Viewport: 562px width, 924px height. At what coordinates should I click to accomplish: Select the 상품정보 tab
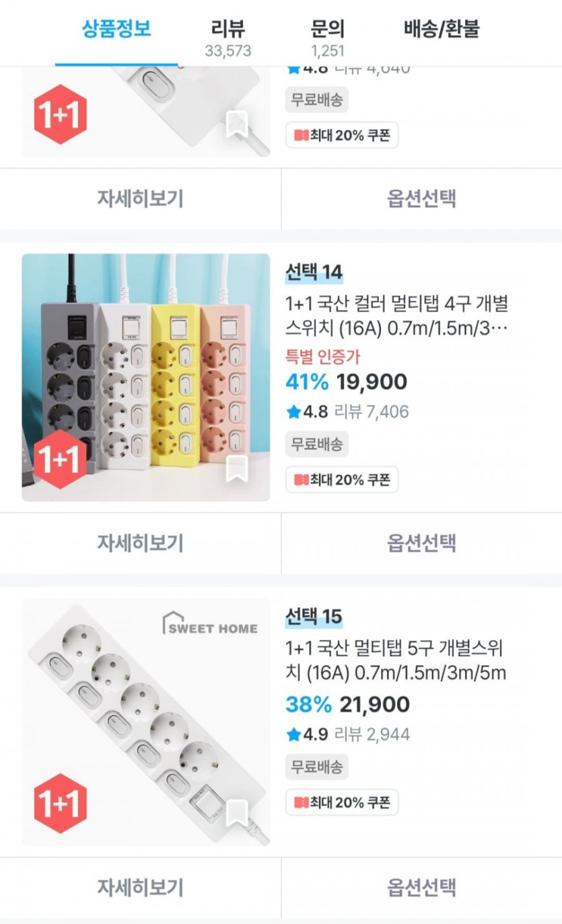[x=116, y=30]
